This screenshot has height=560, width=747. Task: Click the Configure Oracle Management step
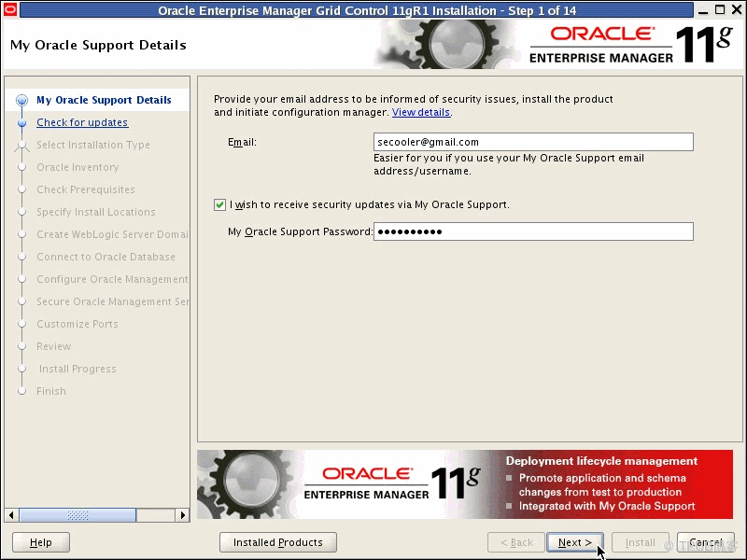click(112, 279)
